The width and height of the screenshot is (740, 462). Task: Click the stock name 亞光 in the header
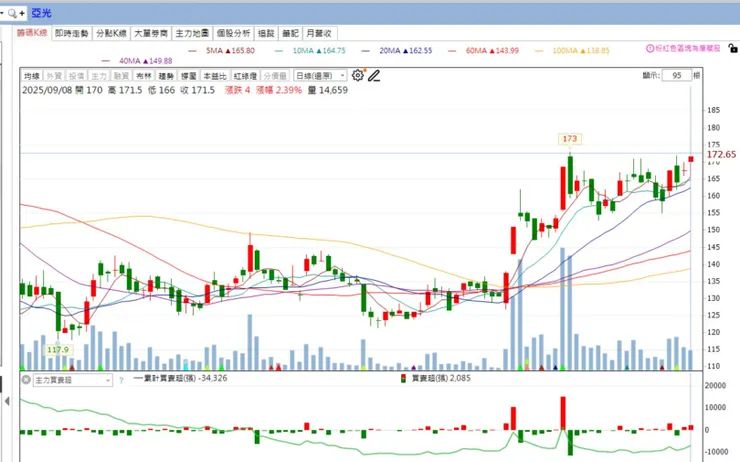[x=42, y=13]
